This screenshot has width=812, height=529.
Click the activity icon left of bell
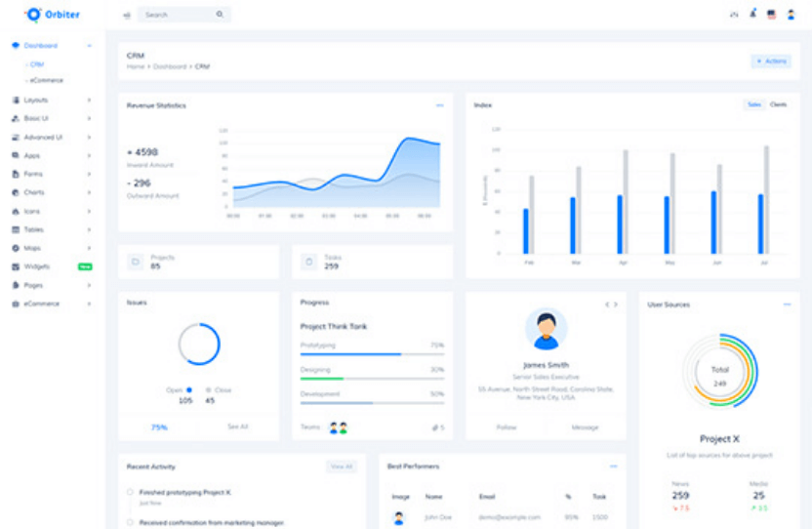pos(734,15)
